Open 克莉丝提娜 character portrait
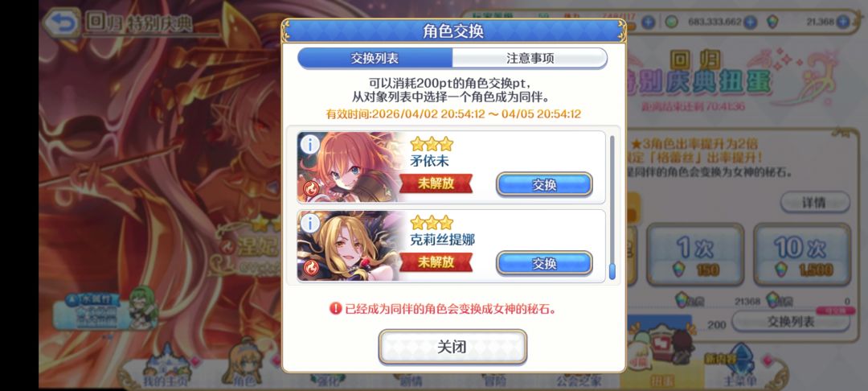This screenshot has height=391, width=868. (x=351, y=246)
